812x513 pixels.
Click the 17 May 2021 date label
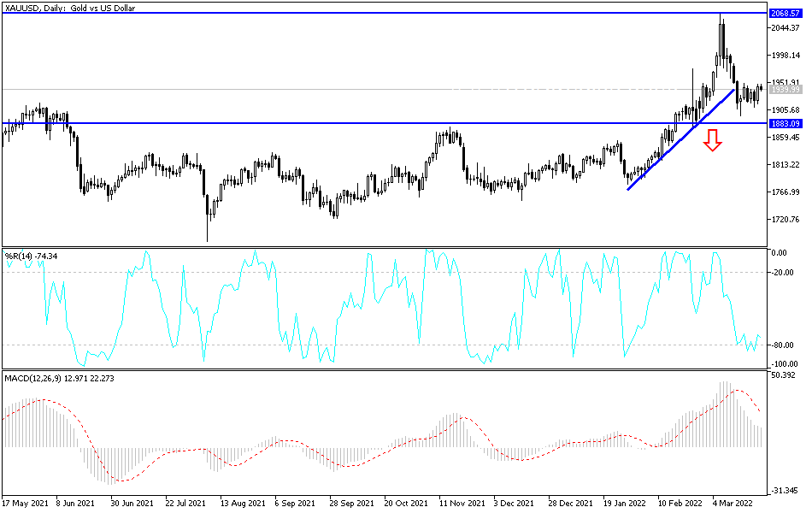pyautogui.click(x=26, y=503)
